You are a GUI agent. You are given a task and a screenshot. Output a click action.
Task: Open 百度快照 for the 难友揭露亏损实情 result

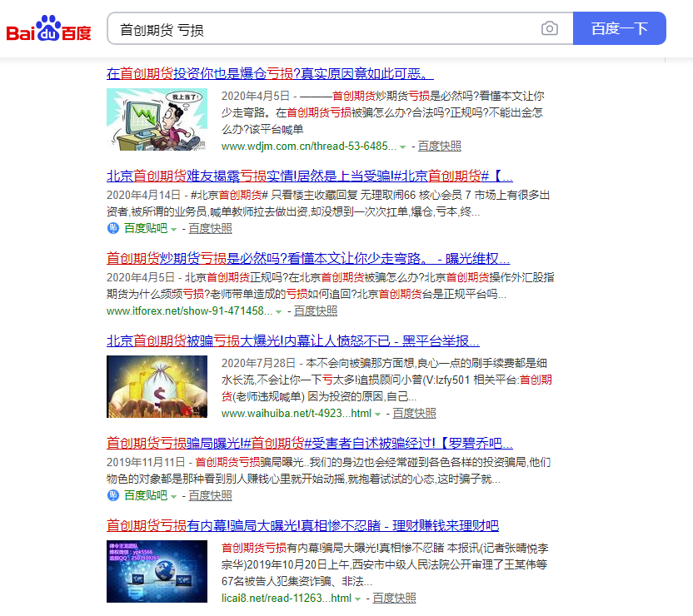pos(211,228)
